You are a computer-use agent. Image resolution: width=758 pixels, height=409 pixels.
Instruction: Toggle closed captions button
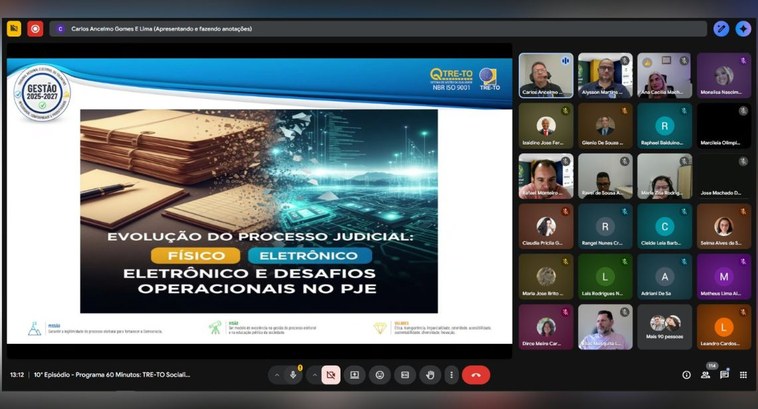point(405,375)
